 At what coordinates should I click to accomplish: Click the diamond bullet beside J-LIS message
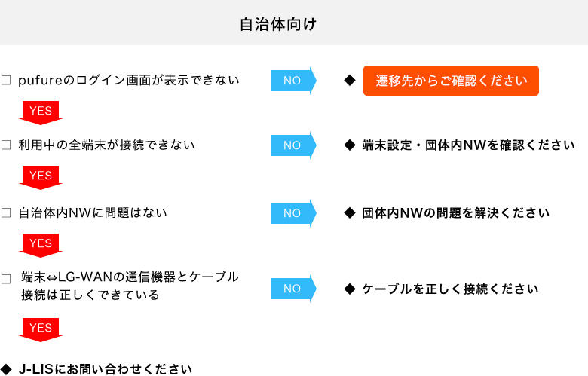tap(6, 369)
